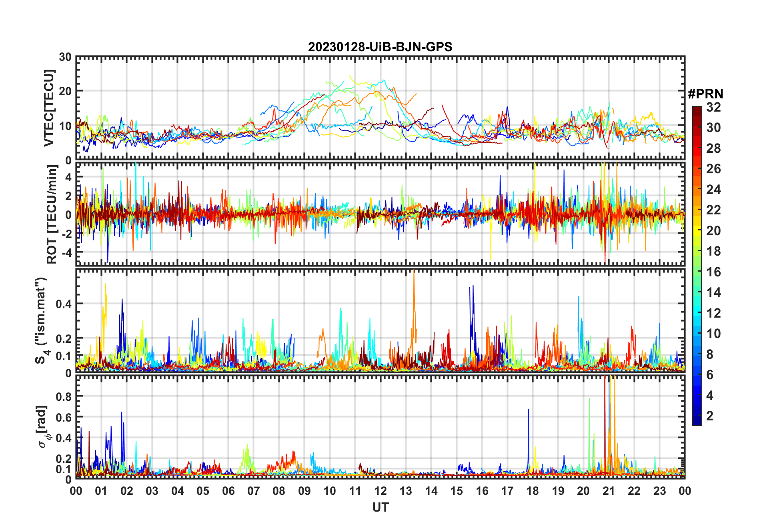Click x-axis hour label 03
The image size is (761, 532).
(152, 491)
